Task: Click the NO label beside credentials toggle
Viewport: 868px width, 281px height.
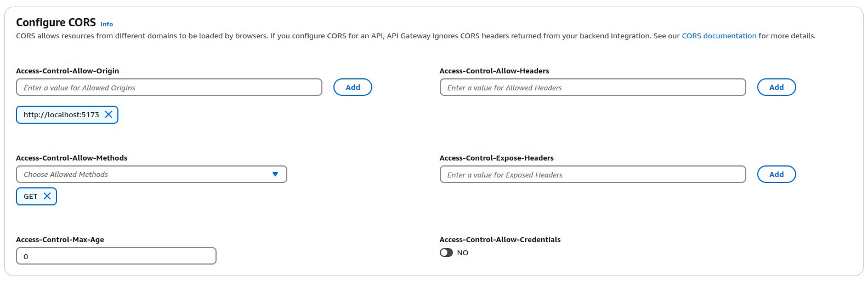Action: (x=463, y=253)
